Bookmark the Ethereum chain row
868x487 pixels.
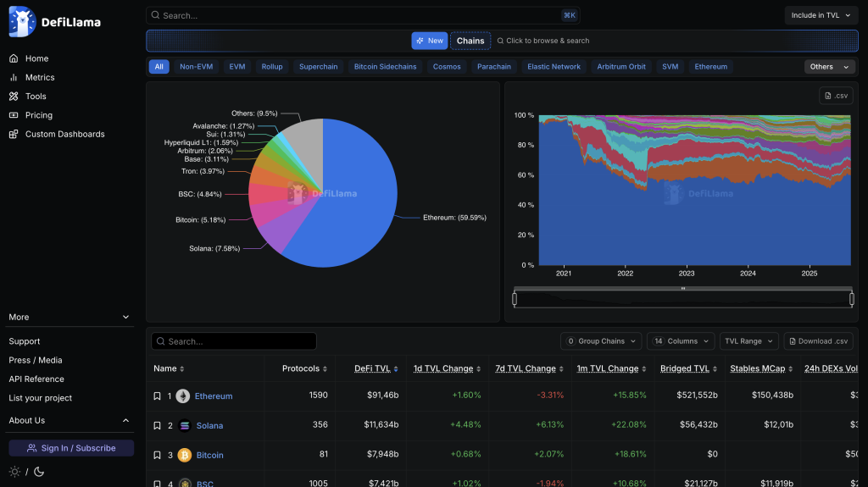(157, 396)
